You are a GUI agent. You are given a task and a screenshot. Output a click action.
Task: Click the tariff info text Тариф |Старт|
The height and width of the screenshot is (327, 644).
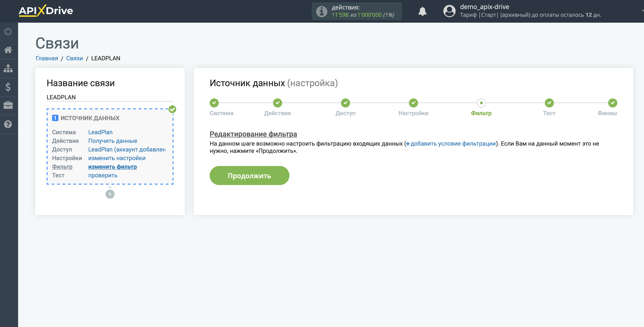point(479,15)
